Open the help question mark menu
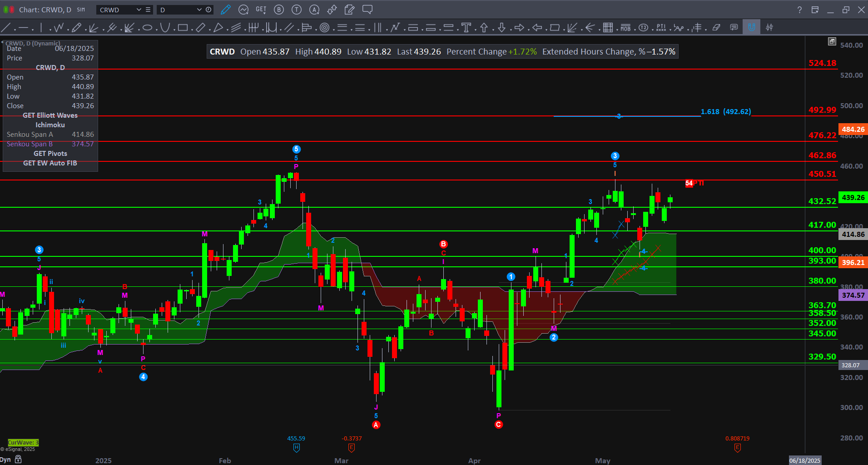This screenshot has height=465, width=868. (799, 10)
